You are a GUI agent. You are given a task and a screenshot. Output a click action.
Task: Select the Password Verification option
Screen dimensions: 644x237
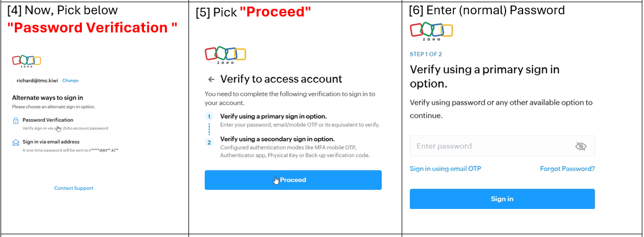(48, 120)
